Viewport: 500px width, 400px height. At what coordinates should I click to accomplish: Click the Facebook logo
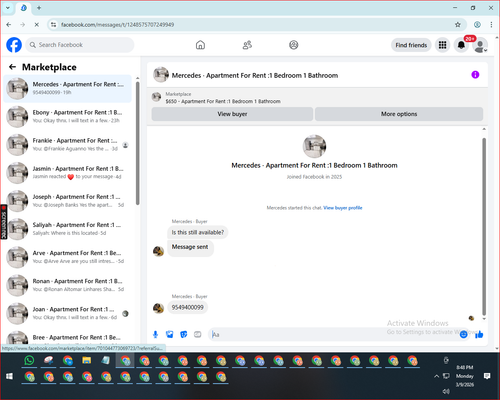(14, 45)
